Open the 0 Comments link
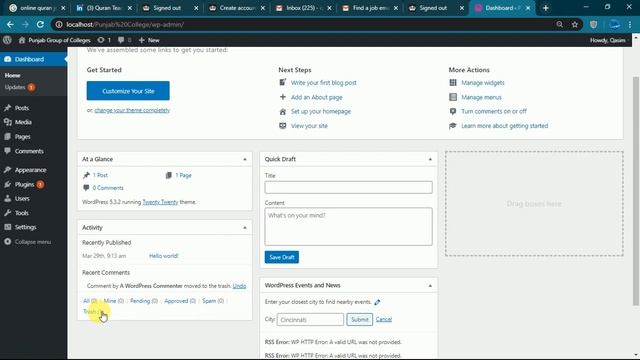Image resolution: width=640 pixels, height=360 pixels. tap(108, 188)
